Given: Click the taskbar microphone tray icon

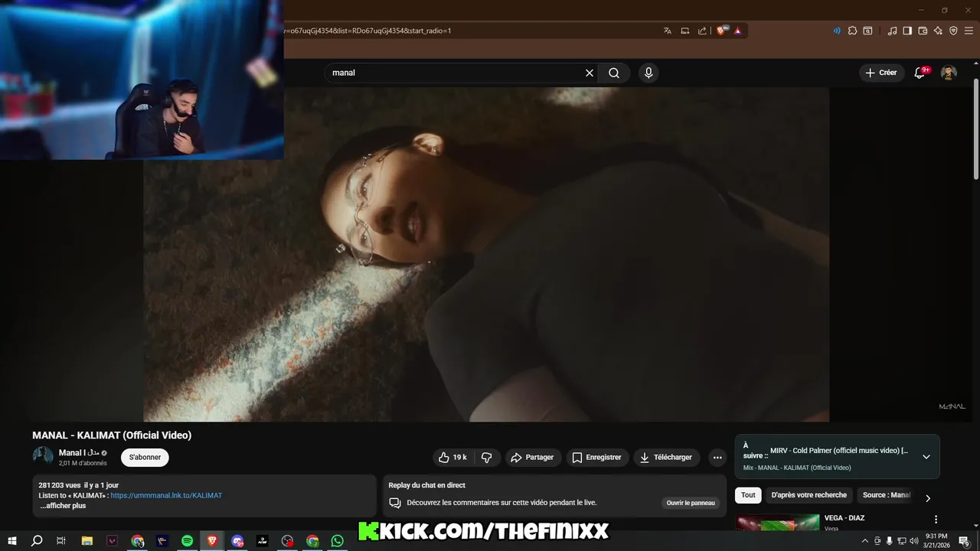Looking at the screenshot, I should pyautogui.click(x=889, y=541).
